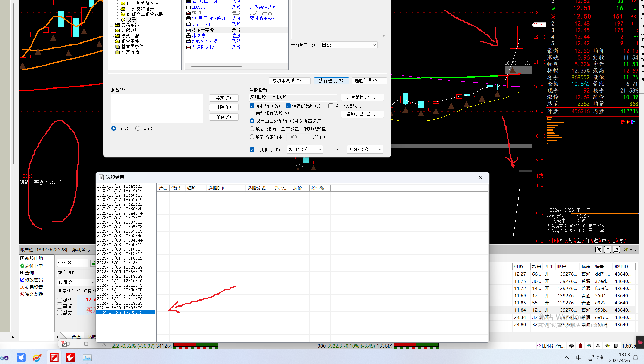Screen dimensions: 644x364
Task: Pin the account panel with pushpin icon
Action: 631,249
